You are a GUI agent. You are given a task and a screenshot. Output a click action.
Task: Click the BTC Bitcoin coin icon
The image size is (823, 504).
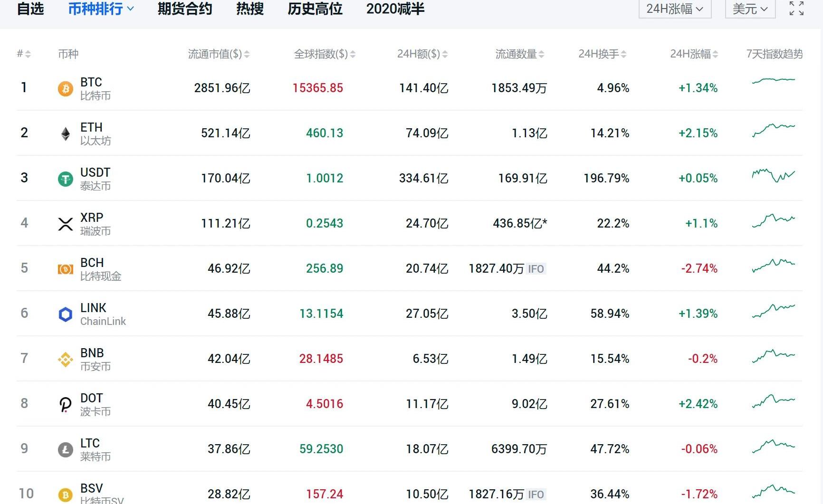point(66,88)
